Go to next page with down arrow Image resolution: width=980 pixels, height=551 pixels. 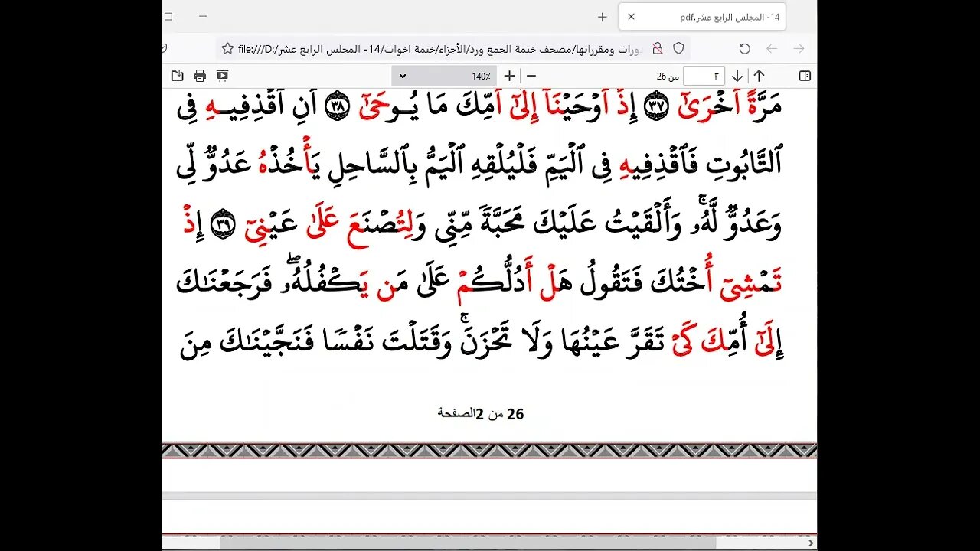pyautogui.click(x=737, y=76)
